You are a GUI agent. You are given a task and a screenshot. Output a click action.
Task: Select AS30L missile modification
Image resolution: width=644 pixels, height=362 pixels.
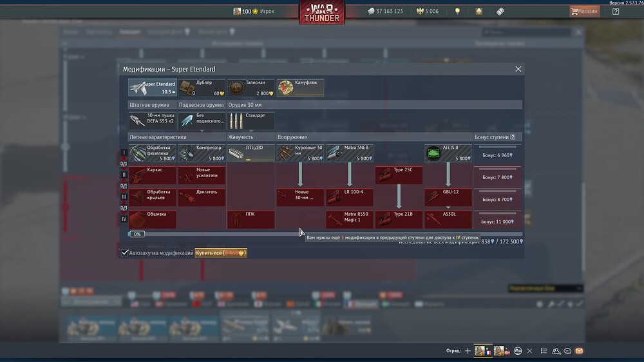tap(448, 219)
